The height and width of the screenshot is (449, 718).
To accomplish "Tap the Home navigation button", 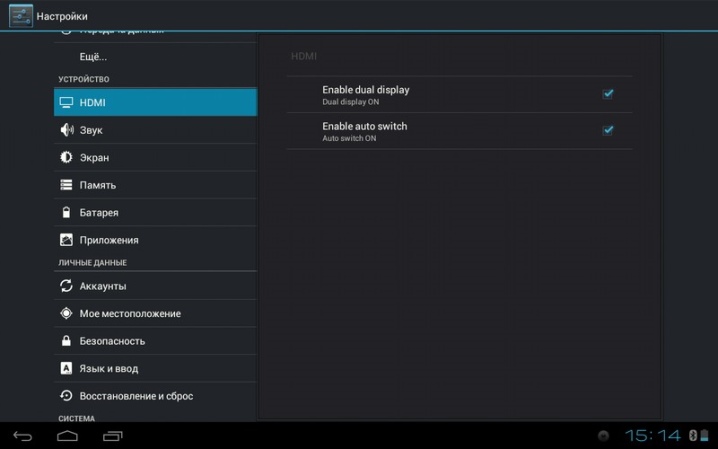I will pos(67,436).
